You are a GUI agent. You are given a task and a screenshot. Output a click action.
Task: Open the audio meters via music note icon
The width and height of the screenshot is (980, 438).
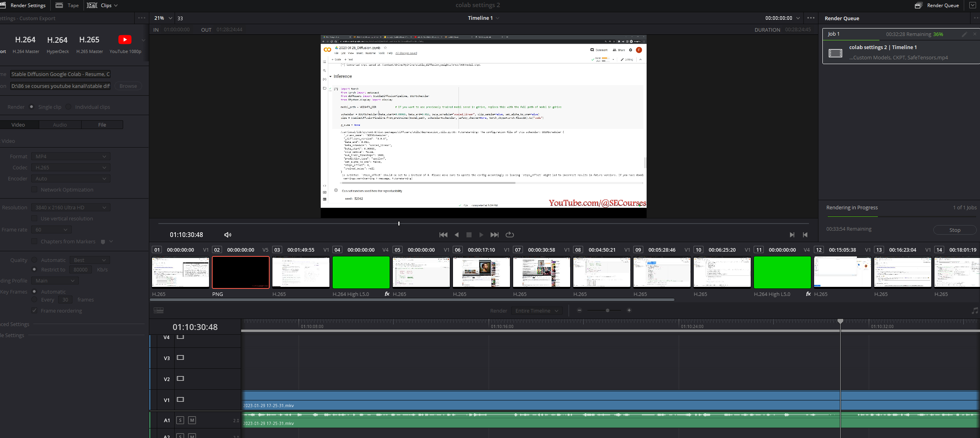pyautogui.click(x=974, y=310)
